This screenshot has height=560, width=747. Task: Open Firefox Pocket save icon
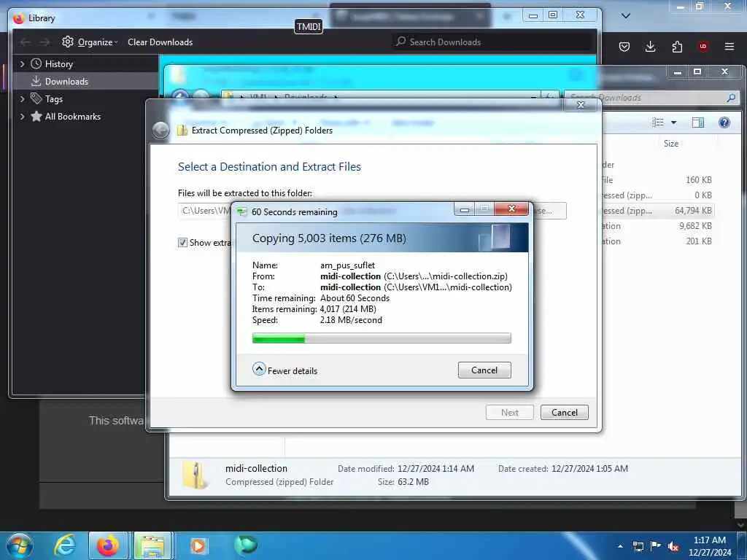pyautogui.click(x=624, y=47)
